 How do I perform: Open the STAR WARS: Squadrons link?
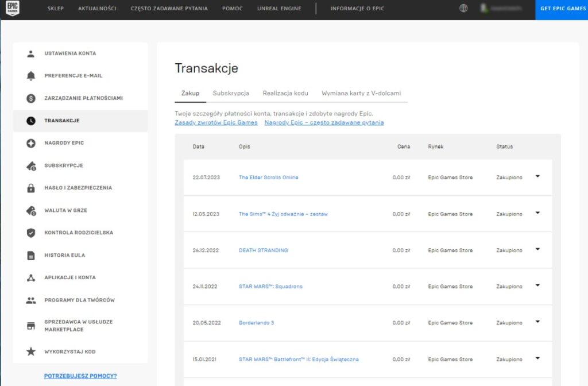coord(270,287)
